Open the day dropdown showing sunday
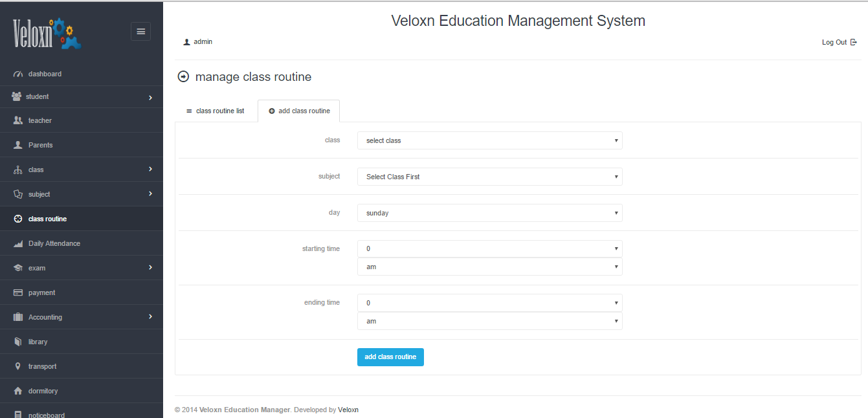This screenshot has width=868, height=418. pyautogui.click(x=489, y=213)
